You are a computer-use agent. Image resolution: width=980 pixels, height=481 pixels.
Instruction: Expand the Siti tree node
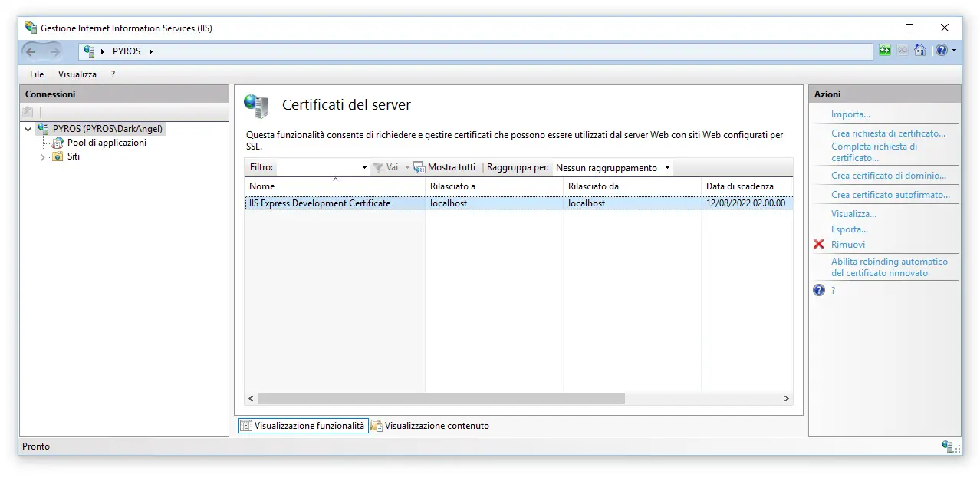pyautogui.click(x=43, y=157)
